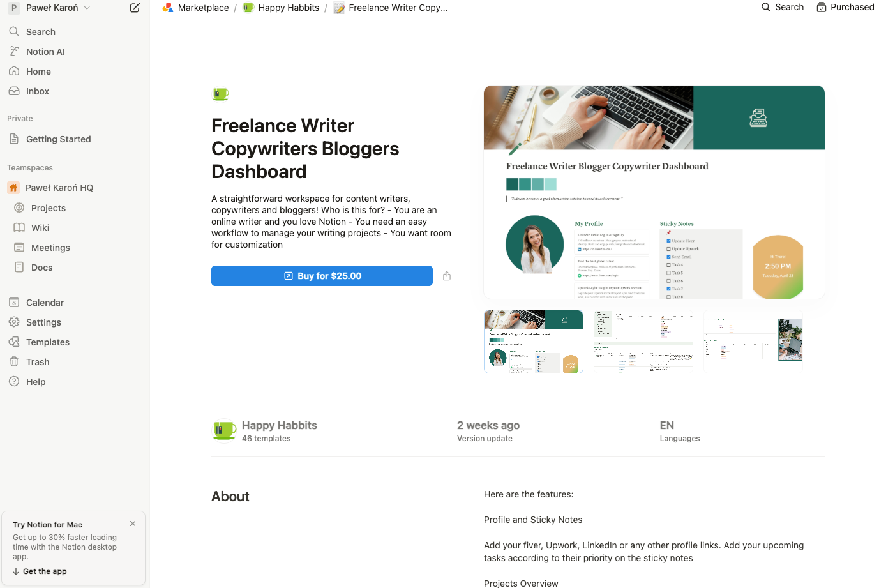Click the top-right Search icon
The height and width of the screenshot is (588, 879).
(766, 7)
